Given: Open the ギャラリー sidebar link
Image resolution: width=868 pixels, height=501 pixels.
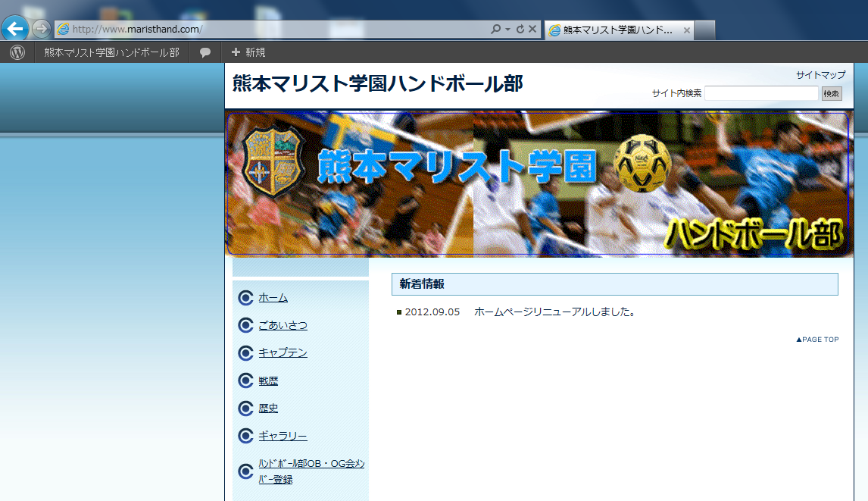Looking at the screenshot, I should 283,436.
